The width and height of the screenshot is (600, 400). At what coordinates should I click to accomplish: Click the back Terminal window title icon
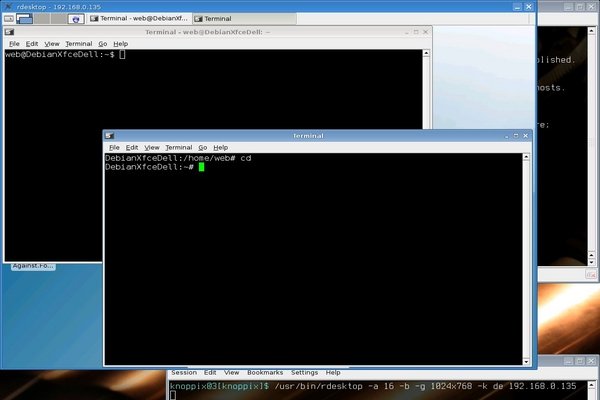pyautogui.click(x=10, y=32)
